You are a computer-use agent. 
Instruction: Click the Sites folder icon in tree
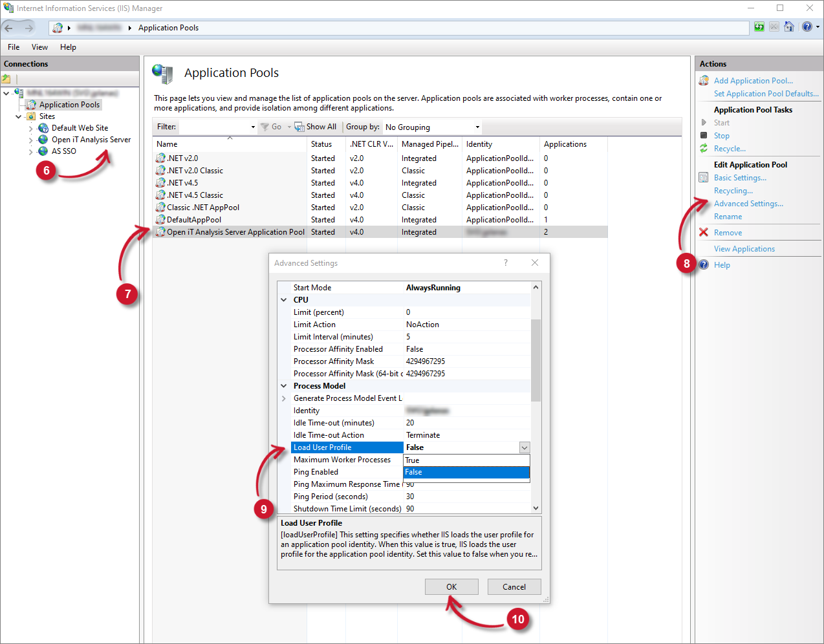tap(31, 116)
